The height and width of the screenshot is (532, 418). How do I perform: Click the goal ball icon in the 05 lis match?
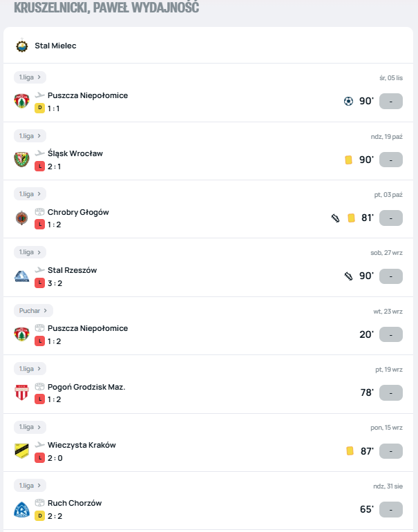pos(348,102)
